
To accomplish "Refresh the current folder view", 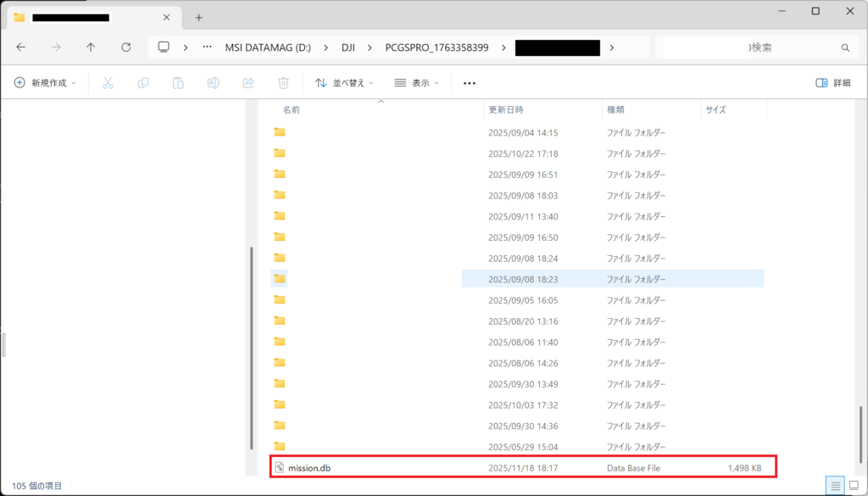I will [x=126, y=47].
